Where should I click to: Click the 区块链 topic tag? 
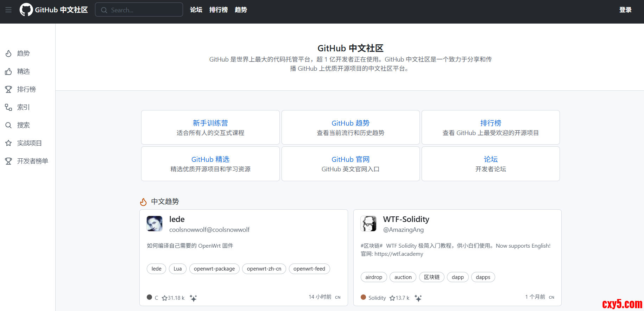(431, 277)
